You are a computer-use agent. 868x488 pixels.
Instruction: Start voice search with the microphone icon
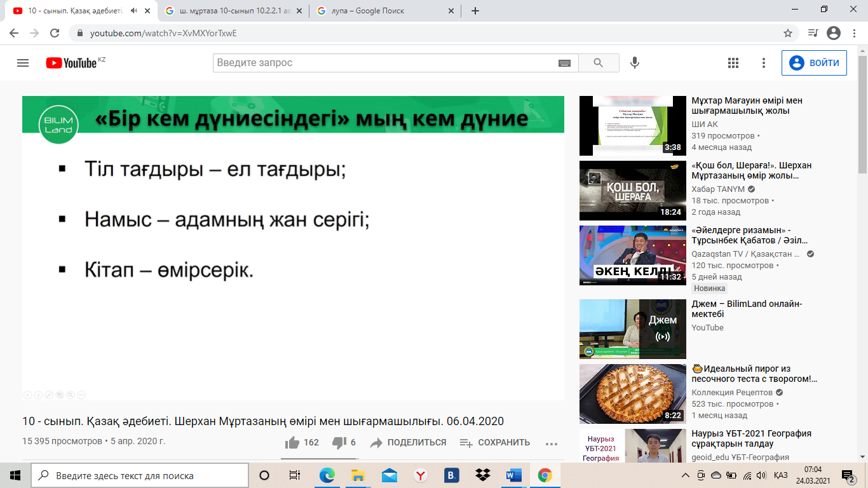click(x=634, y=63)
